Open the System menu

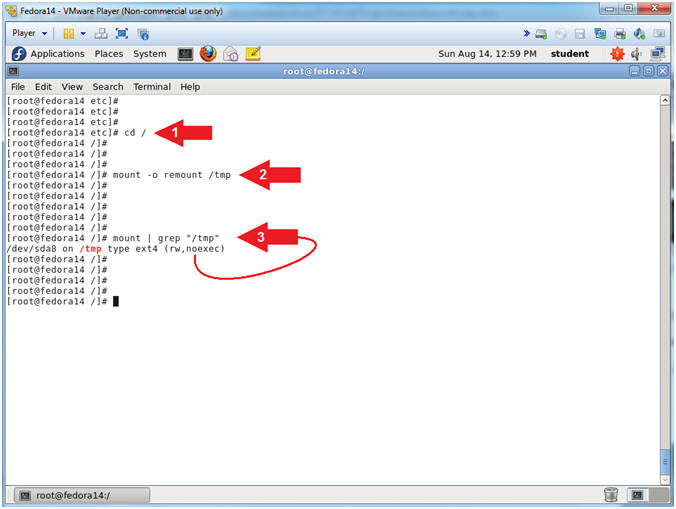click(150, 54)
